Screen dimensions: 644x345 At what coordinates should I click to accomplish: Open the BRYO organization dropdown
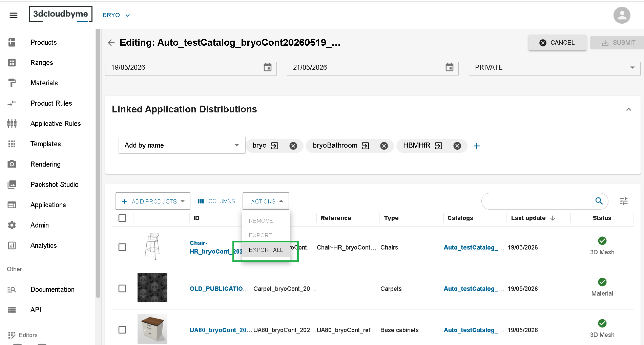[x=116, y=15]
